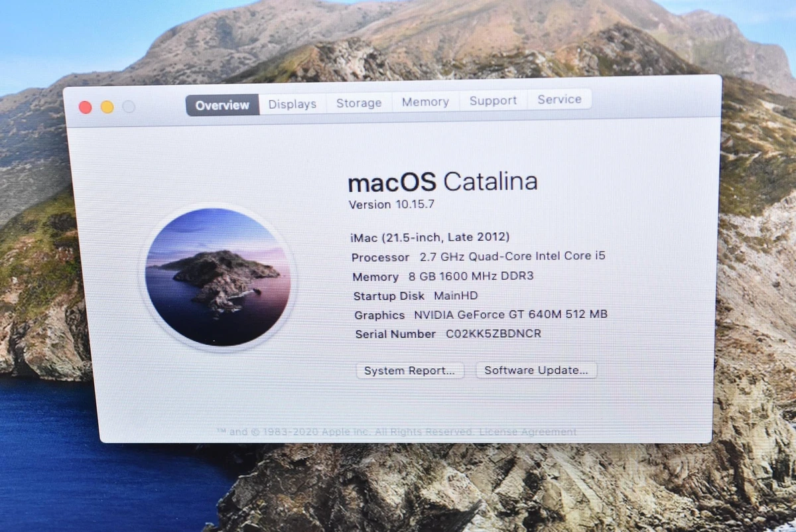Open the Memory tab

click(425, 101)
